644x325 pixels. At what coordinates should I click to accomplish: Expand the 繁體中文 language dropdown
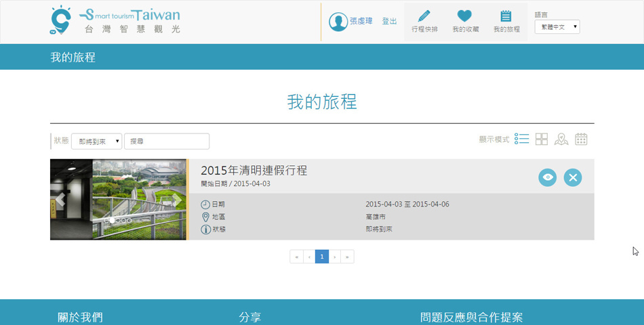(x=557, y=27)
